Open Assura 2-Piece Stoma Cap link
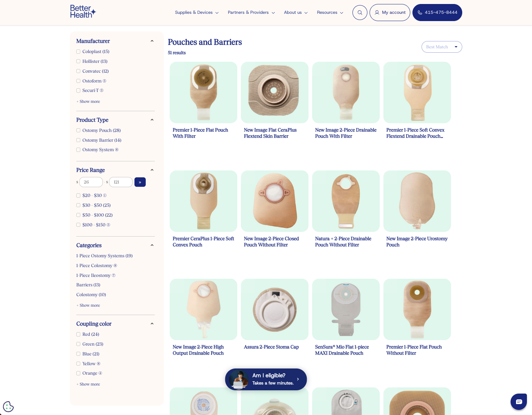Screen dimensions: 532x415 point(271,347)
